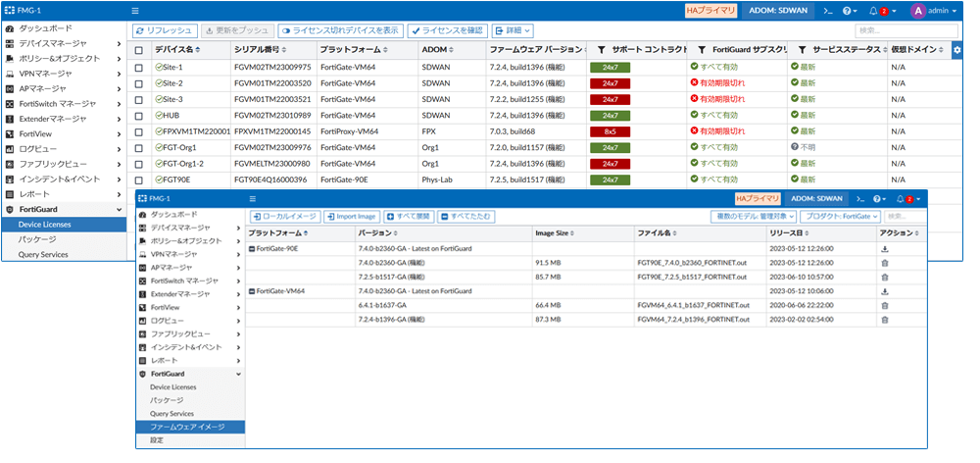Check the HUB row checkbox
980x463 pixels.
coord(139,115)
